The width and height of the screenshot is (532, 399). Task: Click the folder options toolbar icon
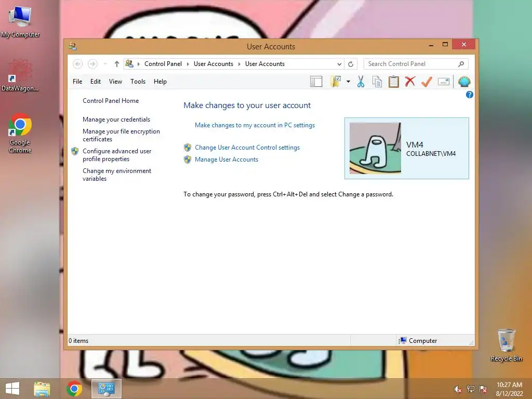[x=336, y=82]
